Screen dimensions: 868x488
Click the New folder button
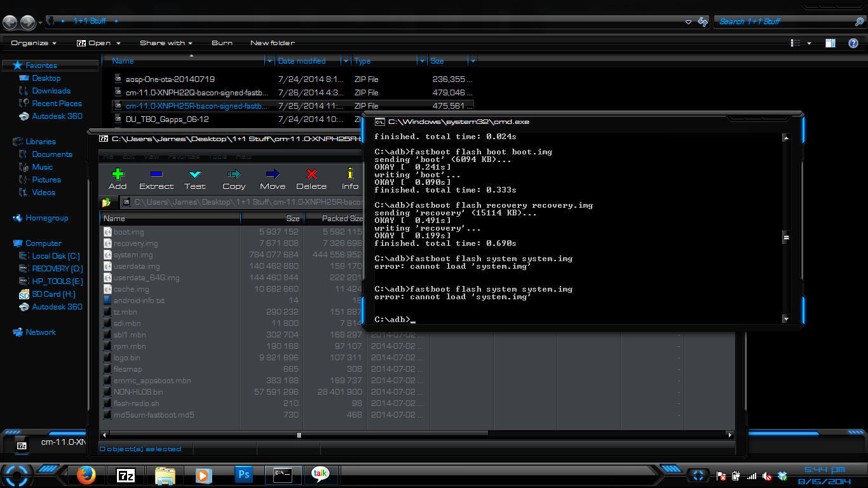[x=273, y=43]
